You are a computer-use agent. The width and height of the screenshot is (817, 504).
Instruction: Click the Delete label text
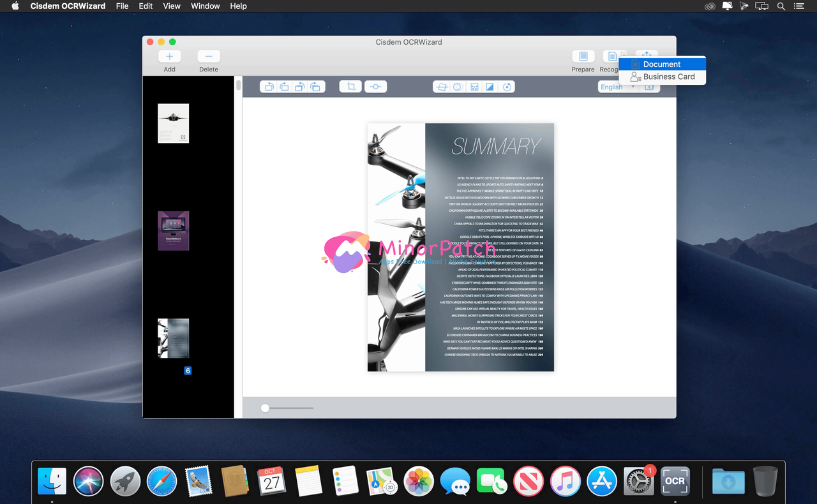[209, 69]
